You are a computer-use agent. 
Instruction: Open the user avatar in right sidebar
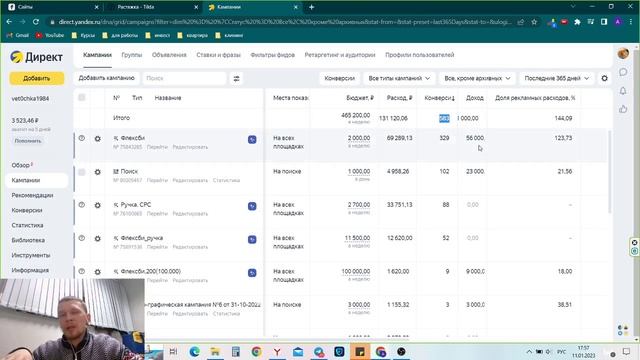point(623,53)
